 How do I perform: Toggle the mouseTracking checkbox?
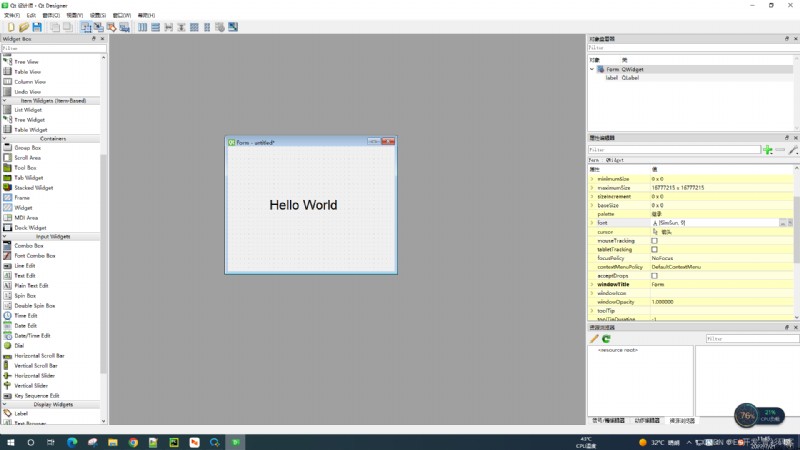pos(654,241)
